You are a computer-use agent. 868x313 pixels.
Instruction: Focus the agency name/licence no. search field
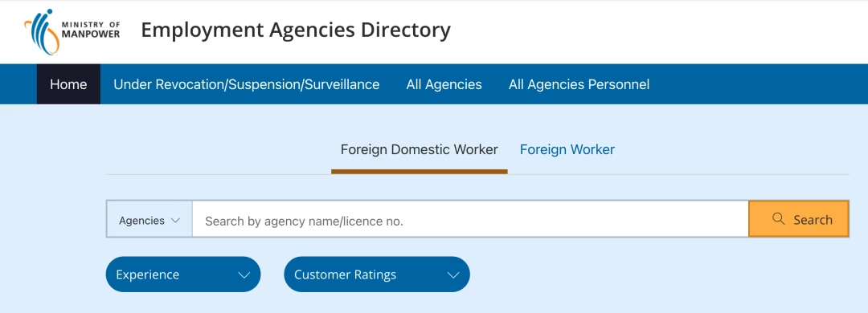pyautogui.click(x=470, y=219)
